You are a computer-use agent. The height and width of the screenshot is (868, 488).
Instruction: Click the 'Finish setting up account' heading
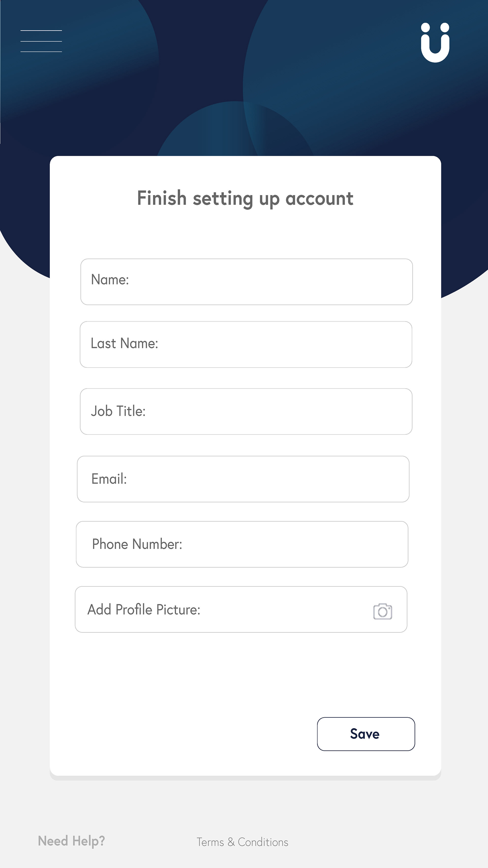[x=245, y=199]
